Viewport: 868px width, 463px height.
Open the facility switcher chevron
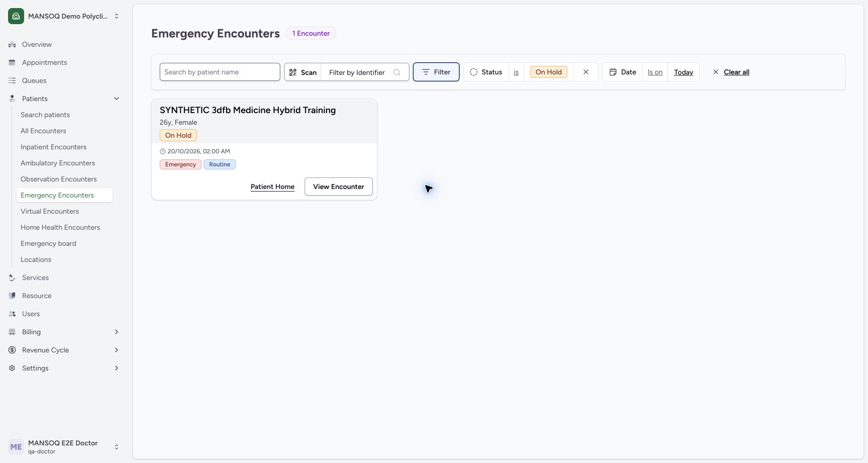click(x=117, y=16)
